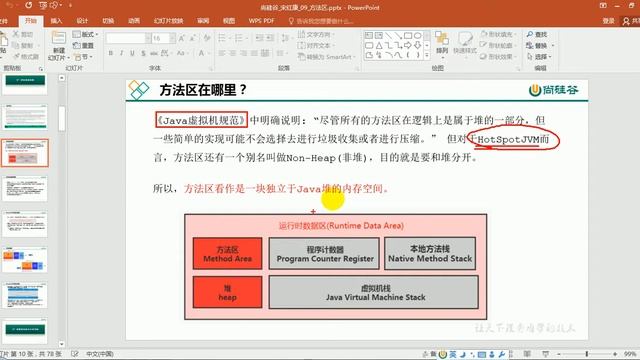
Task: Open 选择 select dropdown in editing group
Action: 539,57
